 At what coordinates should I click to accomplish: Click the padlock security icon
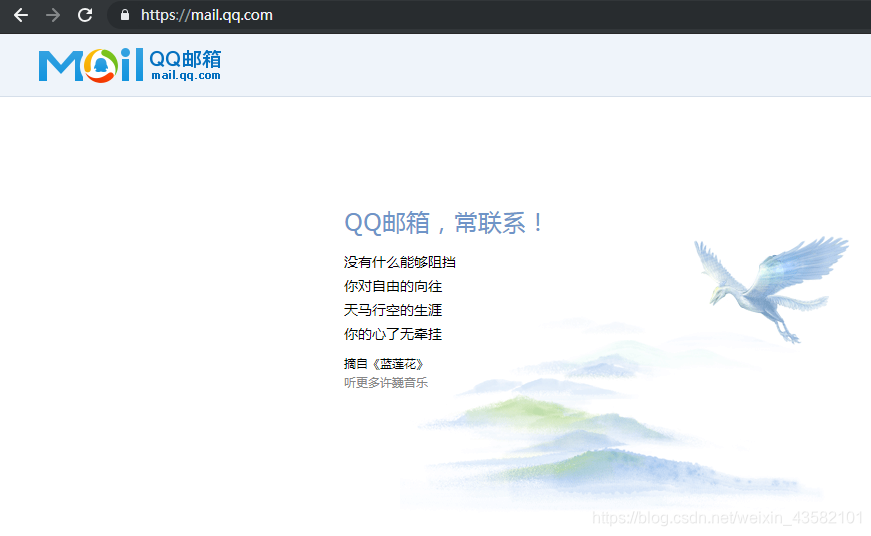(125, 15)
